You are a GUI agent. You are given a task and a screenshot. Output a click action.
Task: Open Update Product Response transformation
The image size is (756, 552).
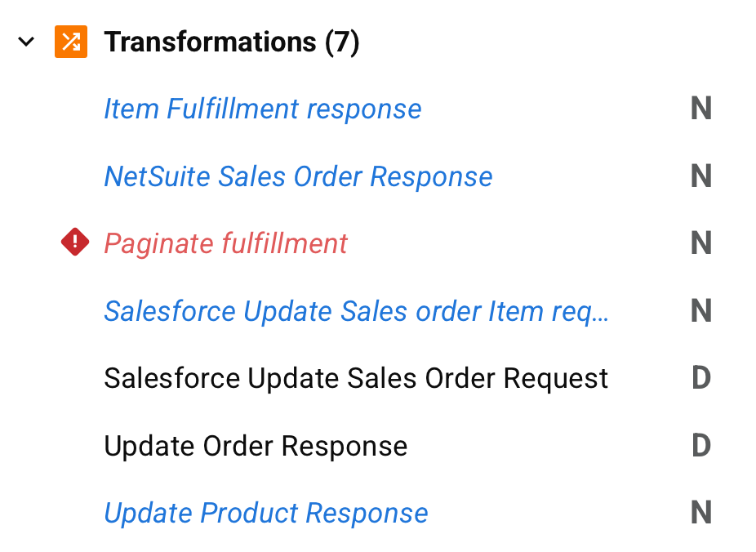point(265,513)
